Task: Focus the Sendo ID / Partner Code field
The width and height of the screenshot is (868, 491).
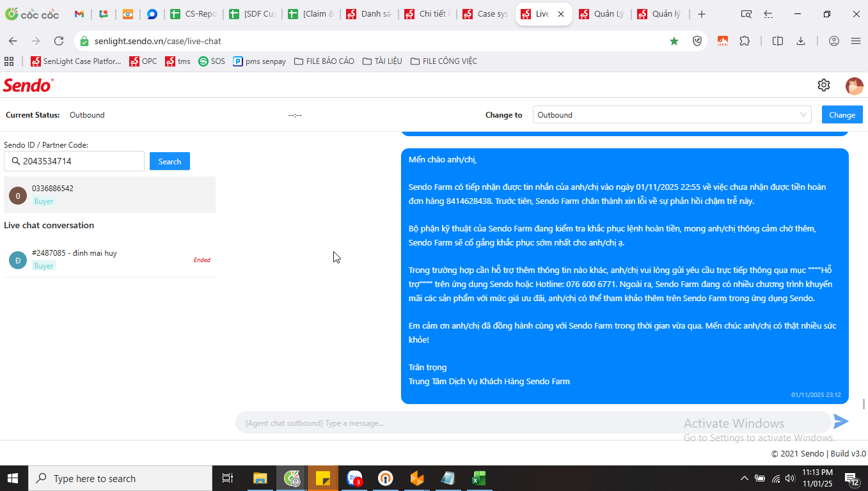Action: click(x=74, y=161)
